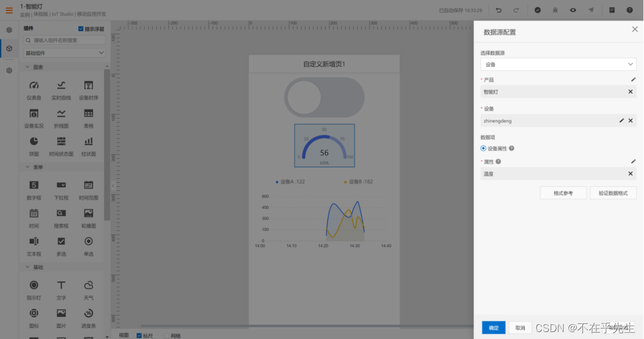
Task: Select the 数字框 number box component
Action: pos(34,190)
